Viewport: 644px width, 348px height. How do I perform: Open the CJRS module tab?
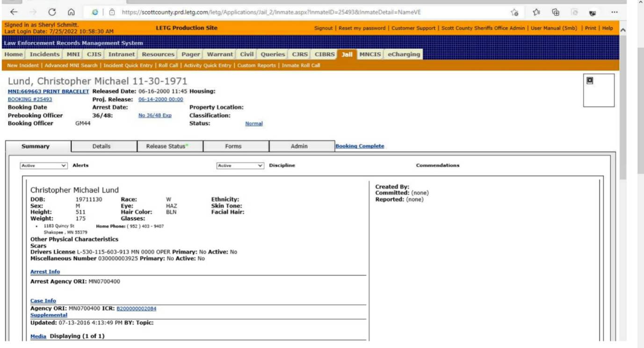(300, 54)
